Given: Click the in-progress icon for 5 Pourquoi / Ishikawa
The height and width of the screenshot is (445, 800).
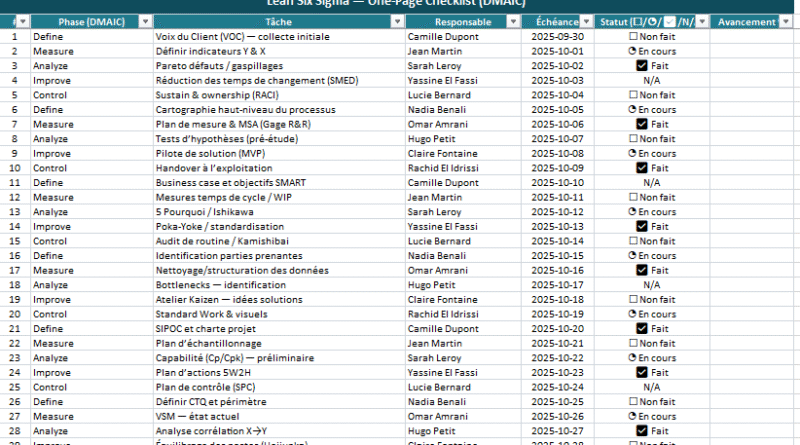Looking at the screenshot, I should 632,212.
